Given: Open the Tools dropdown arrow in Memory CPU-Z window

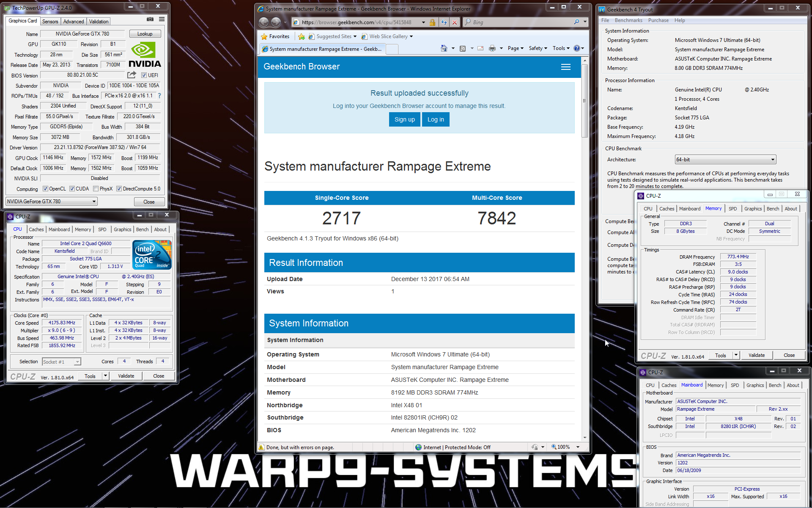Looking at the screenshot, I should (x=736, y=355).
